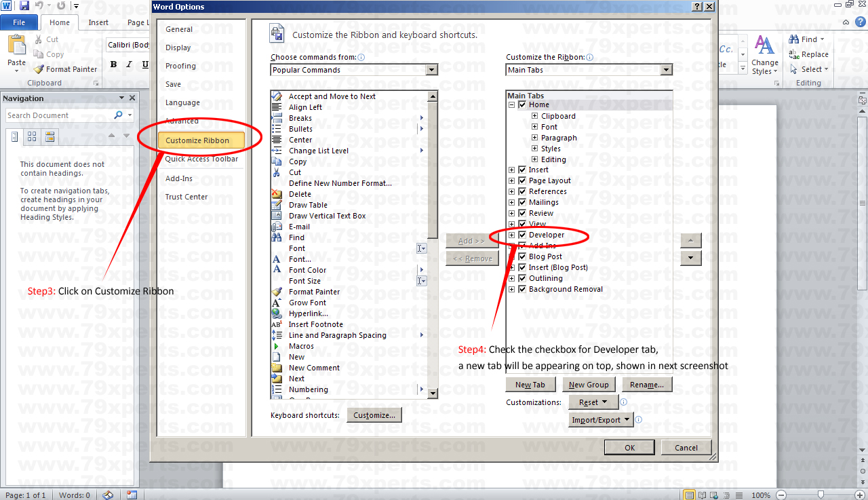Click the Undo icon in Word title bar
This screenshot has width=868, height=500.
click(x=39, y=5)
